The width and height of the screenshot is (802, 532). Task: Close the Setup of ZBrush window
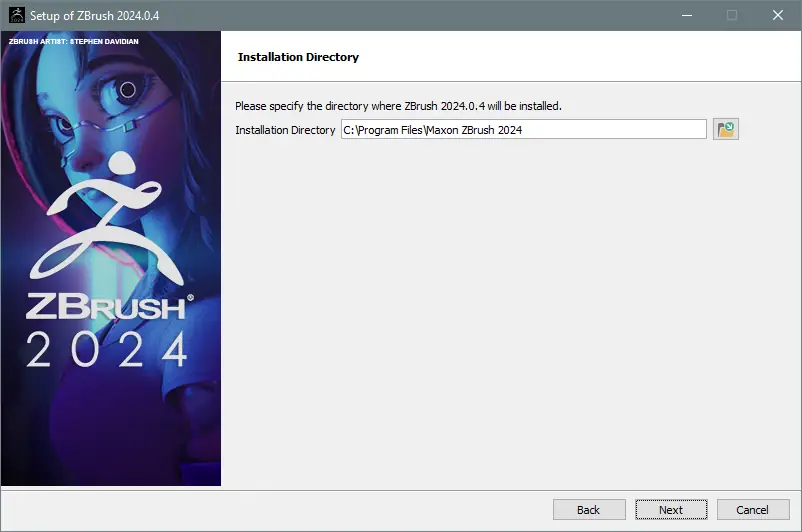click(777, 15)
